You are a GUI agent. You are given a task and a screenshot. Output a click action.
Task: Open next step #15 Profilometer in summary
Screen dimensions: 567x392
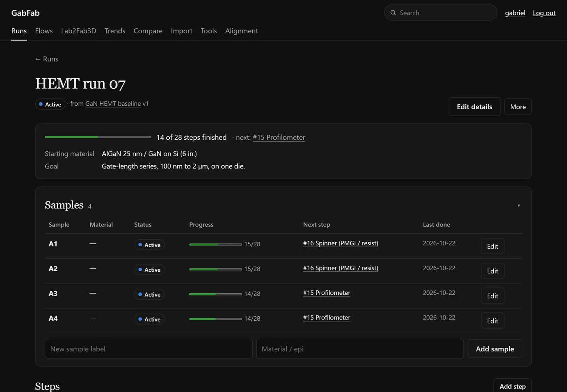click(x=279, y=137)
